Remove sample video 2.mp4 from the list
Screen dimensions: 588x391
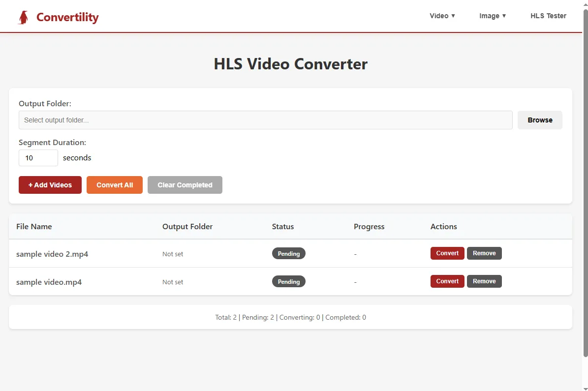[x=484, y=253]
